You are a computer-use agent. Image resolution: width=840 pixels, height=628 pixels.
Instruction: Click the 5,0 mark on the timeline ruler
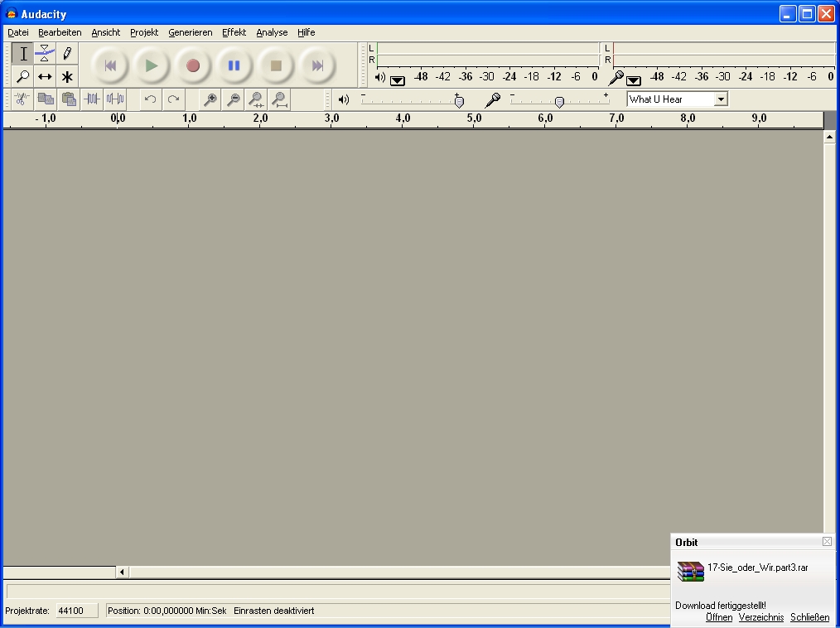tap(474, 118)
